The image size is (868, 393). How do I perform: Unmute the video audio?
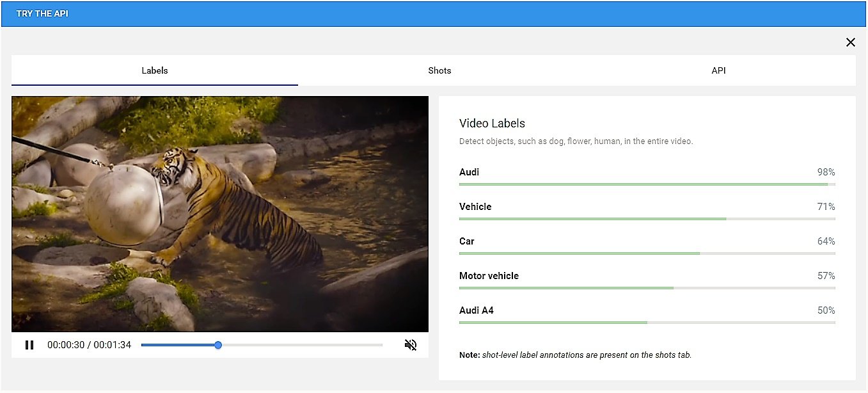click(x=411, y=345)
